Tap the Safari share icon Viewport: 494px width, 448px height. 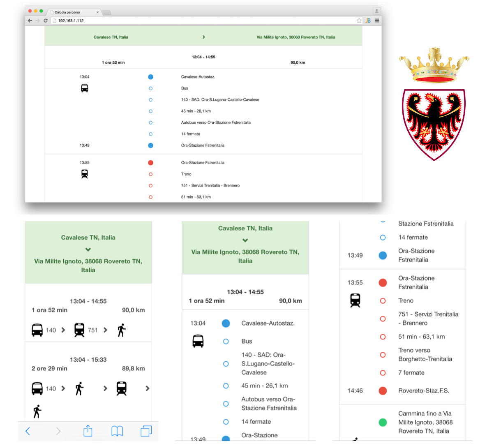[88, 431]
